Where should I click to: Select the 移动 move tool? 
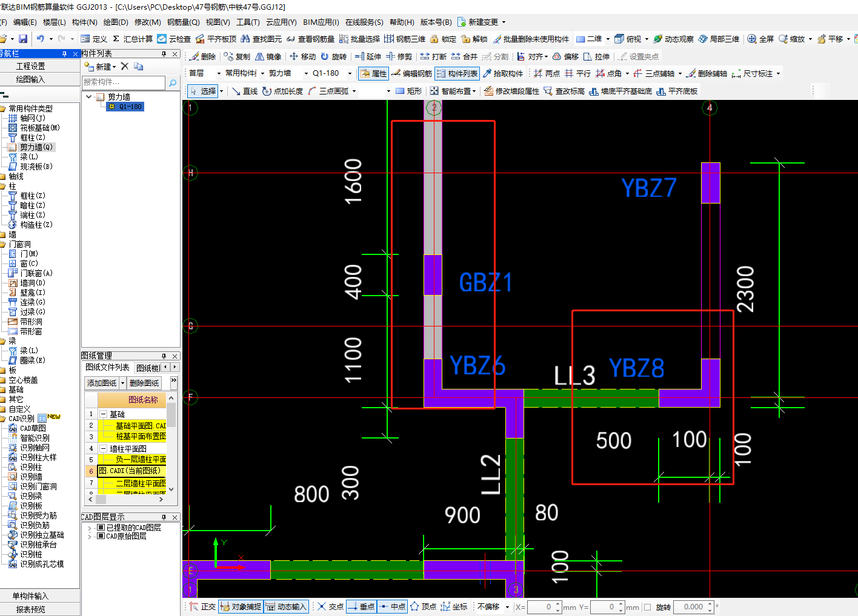pyautogui.click(x=302, y=56)
